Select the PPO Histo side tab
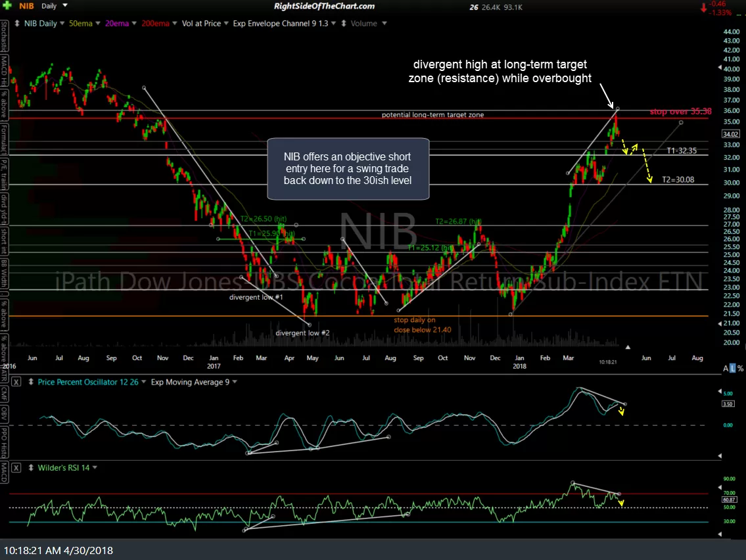The width and height of the screenshot is (746, 560). [4, 442]
